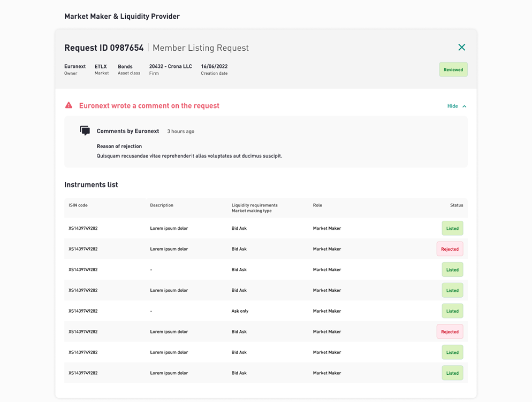Collapse comment using the Hide chevron

tap(464, 106)
